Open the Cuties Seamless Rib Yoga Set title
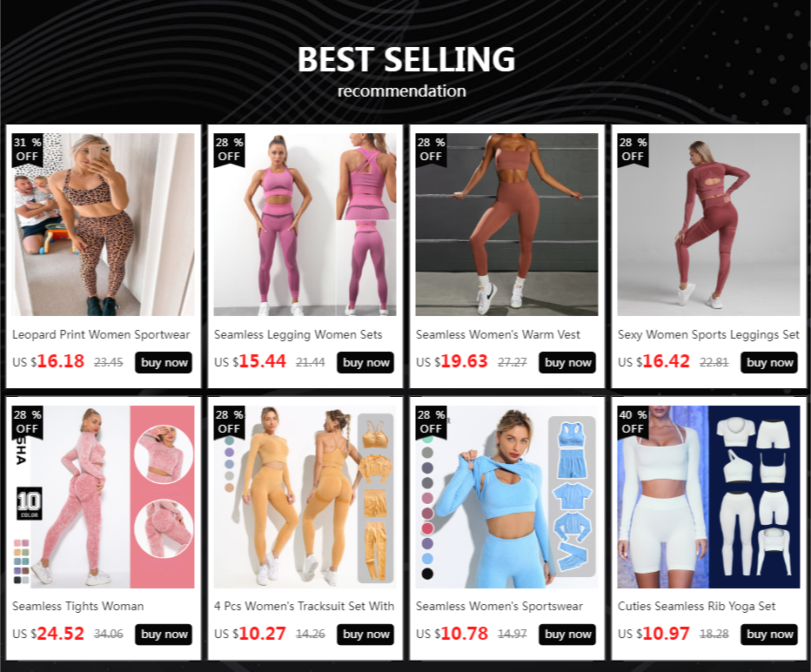Viewport: 811px width, 672px height. pos(697,607)
